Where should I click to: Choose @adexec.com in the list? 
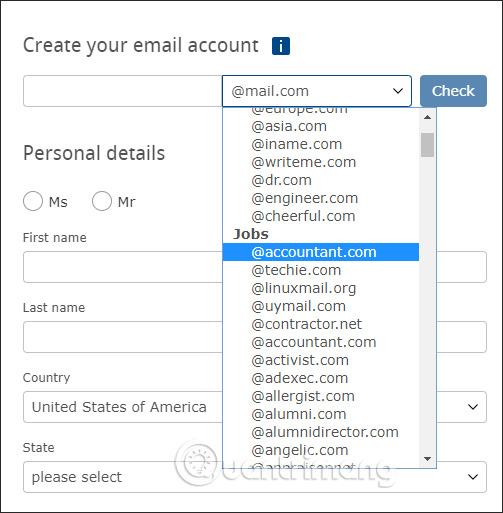point(321,378)
